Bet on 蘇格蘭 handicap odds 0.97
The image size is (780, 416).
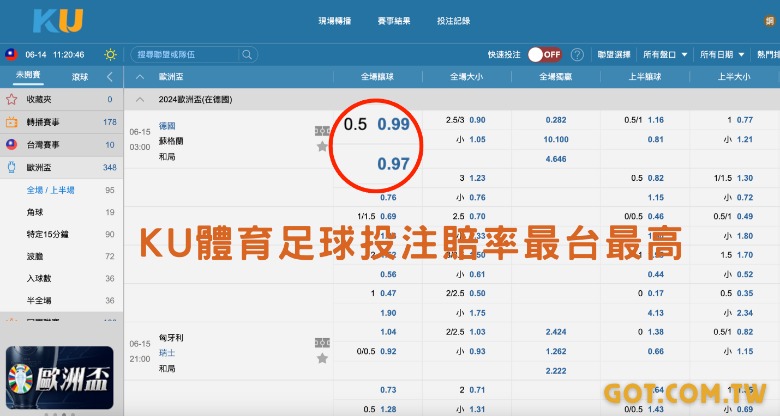click(393, 164)
